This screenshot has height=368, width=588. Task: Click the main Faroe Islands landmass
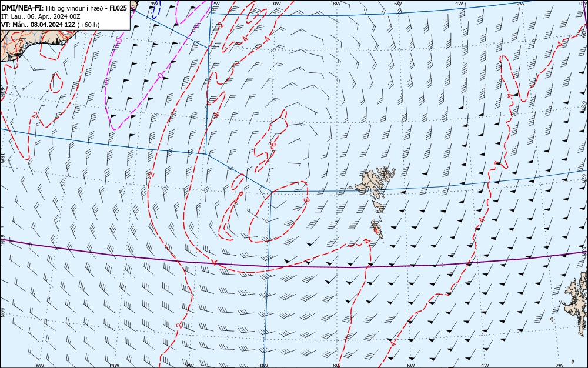pyautogui.click(x=372, y=182)
